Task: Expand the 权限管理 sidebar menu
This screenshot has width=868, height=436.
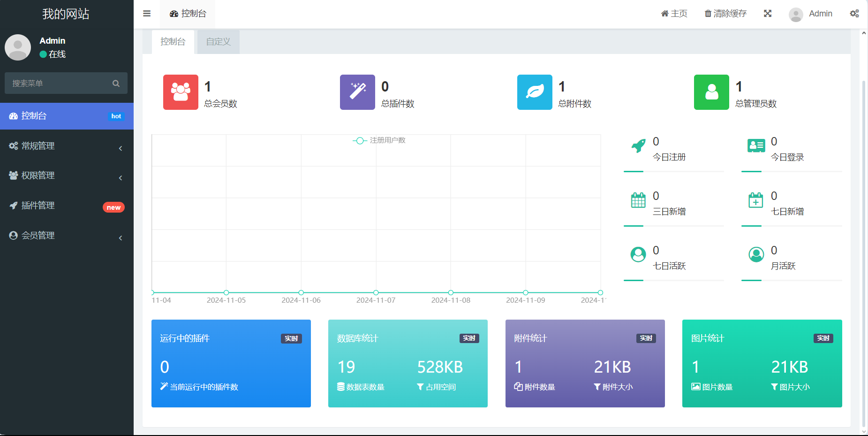Action: pyautogui.click(x=67, y=176)
